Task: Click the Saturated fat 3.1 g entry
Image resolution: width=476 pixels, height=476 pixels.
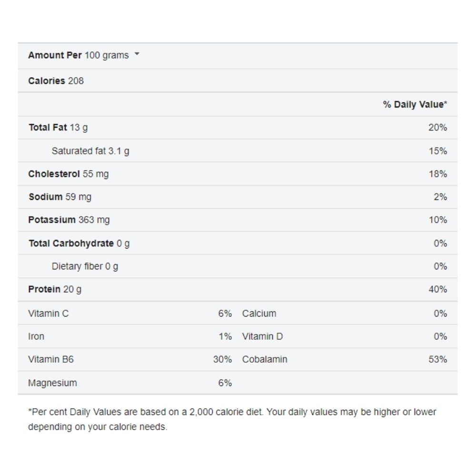Action: tap(90, 151)
